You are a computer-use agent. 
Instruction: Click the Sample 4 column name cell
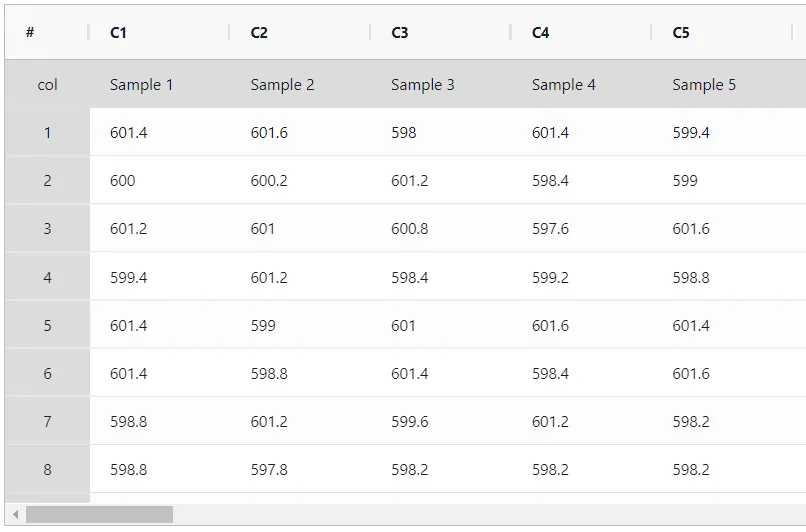tap(581, 84)
